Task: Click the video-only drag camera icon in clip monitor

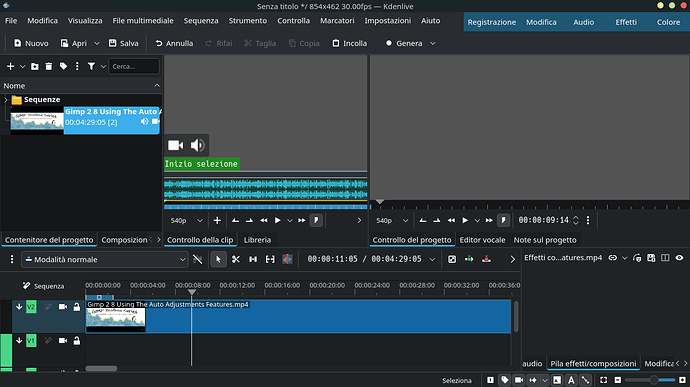Action: pyautogui.click(x=176, y=145)
